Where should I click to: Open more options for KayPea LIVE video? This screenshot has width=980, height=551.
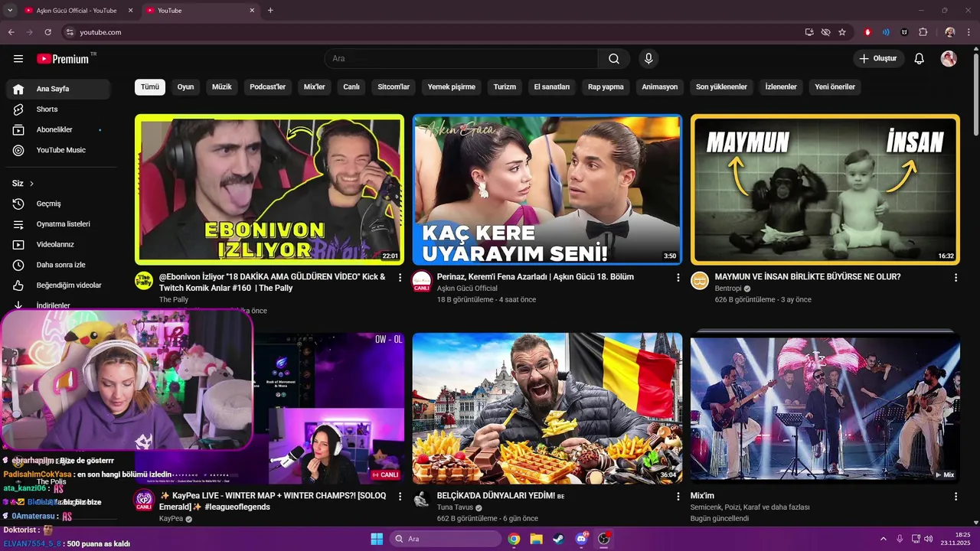point(400,497)
